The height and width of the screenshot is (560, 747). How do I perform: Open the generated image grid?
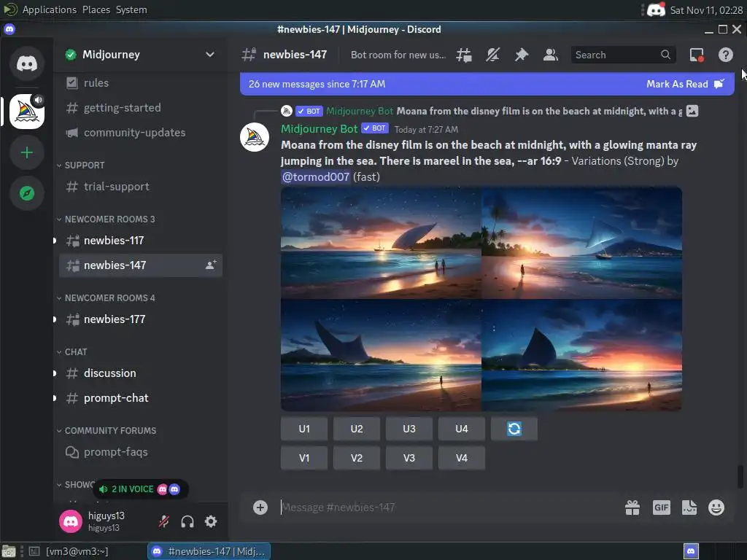(x=481, y=298)
